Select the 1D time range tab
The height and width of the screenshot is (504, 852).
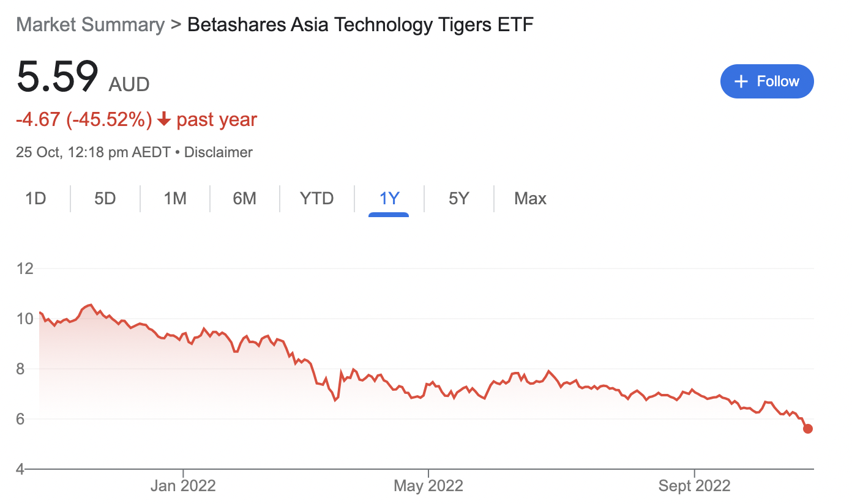pos(35,199)
